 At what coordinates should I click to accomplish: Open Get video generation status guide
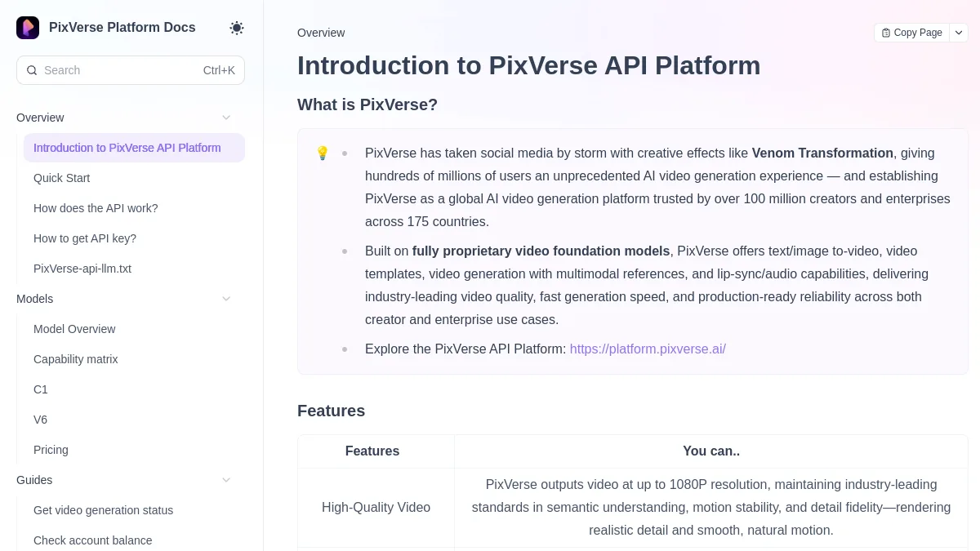click(x=134, y=510)
